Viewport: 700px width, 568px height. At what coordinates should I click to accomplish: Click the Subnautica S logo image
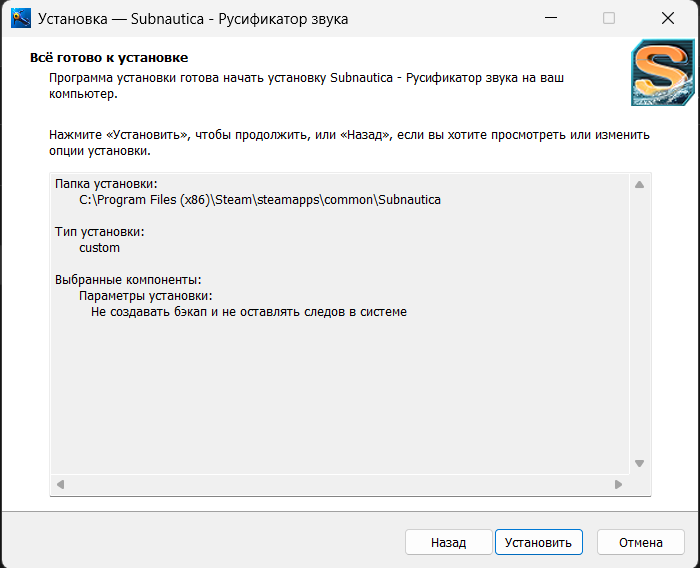click(662, 72)
